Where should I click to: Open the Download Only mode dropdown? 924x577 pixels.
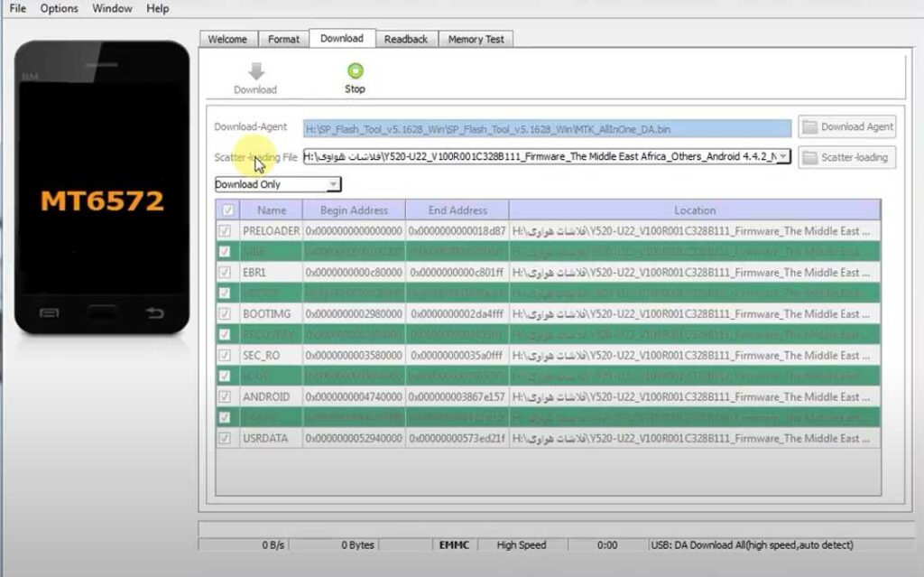click(x=278, y=184)
